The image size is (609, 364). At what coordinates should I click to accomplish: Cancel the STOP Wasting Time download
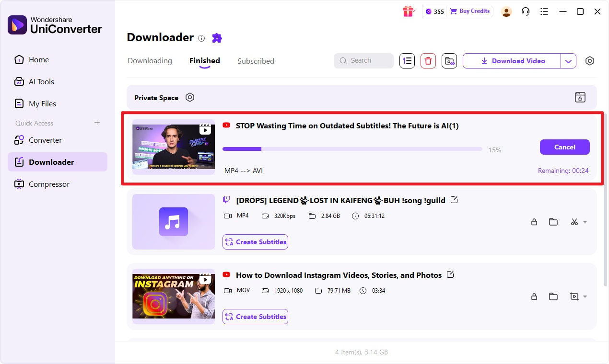point(564,147)
